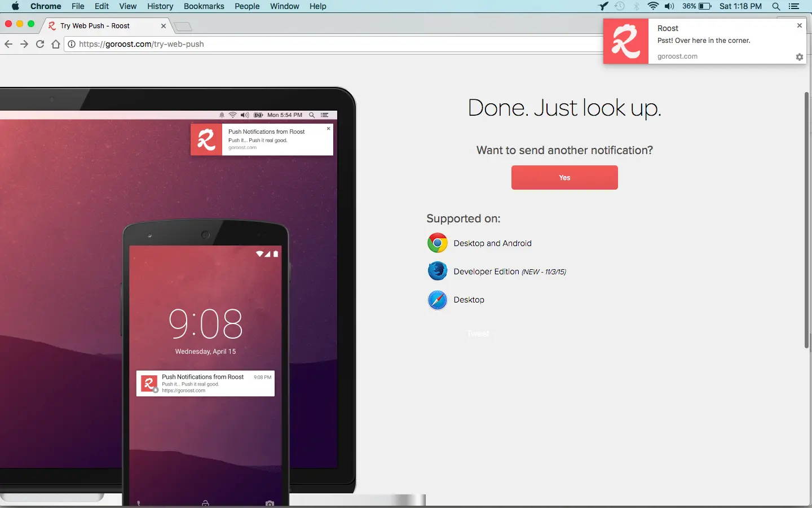Click the goroost.com notification source

[677, 56]
